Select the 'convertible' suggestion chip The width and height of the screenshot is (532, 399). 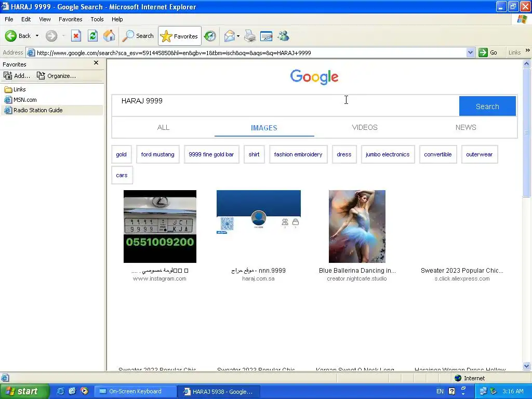coord(438,154)
